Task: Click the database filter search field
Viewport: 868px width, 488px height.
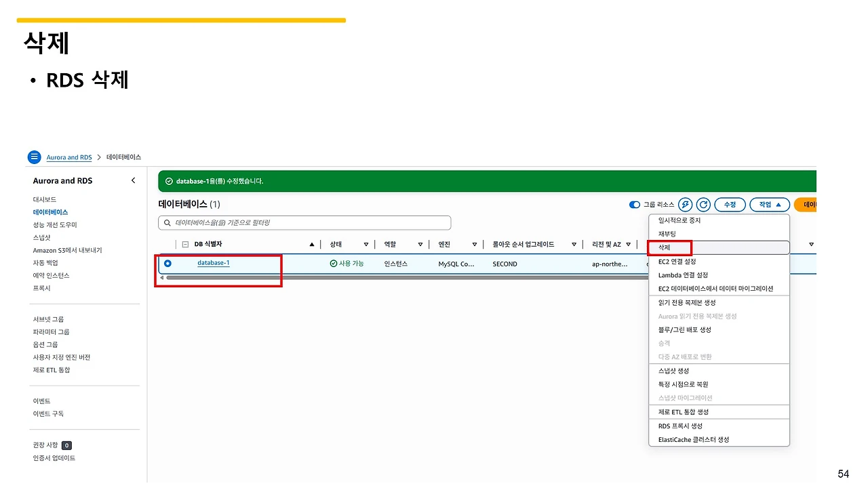Action: click(304, 222)
